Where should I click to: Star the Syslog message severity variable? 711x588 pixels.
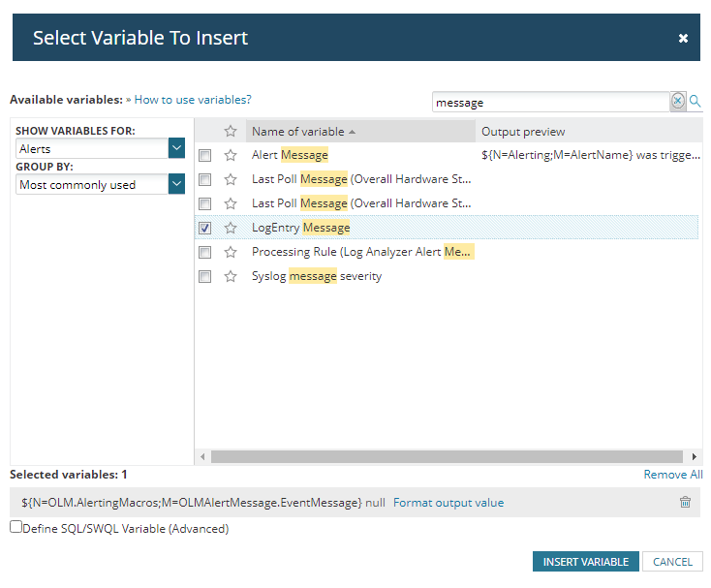231,276
